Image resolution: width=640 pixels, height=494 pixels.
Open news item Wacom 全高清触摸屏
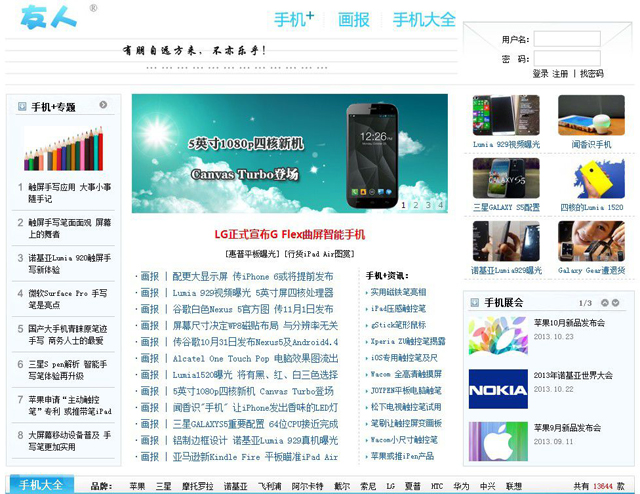tap(406, 374)
